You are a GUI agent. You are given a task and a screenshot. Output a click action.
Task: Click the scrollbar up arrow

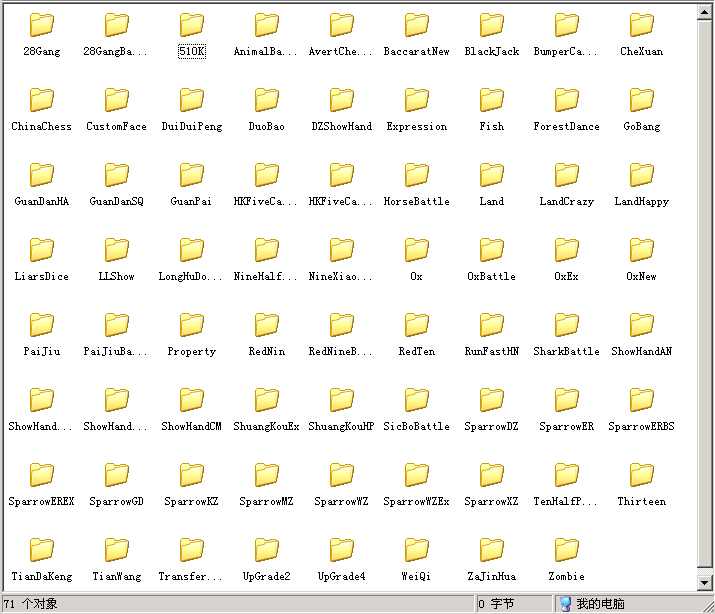pos(705,12)
